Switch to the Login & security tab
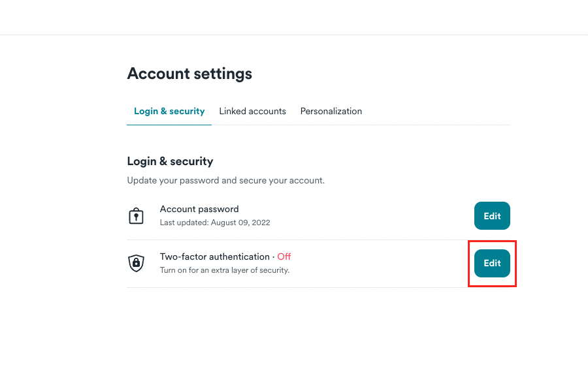The height and width of the screenshot is (389, 588). [169, 112]
